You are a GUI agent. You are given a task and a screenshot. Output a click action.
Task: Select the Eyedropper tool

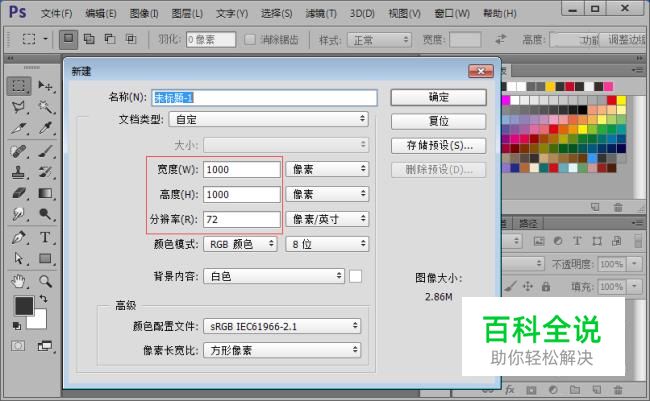click(x=45, y=128)
